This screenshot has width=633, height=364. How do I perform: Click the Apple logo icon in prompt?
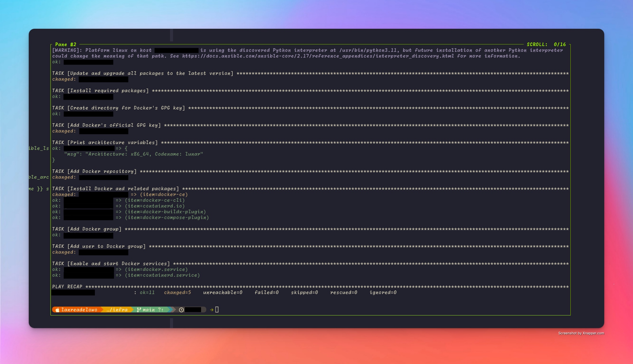coord(57,310)
